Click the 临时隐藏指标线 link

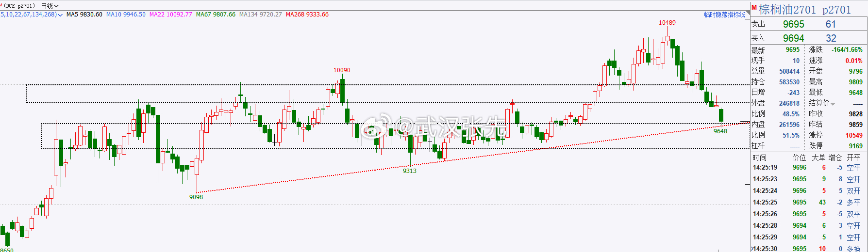(x=724, y=15)
